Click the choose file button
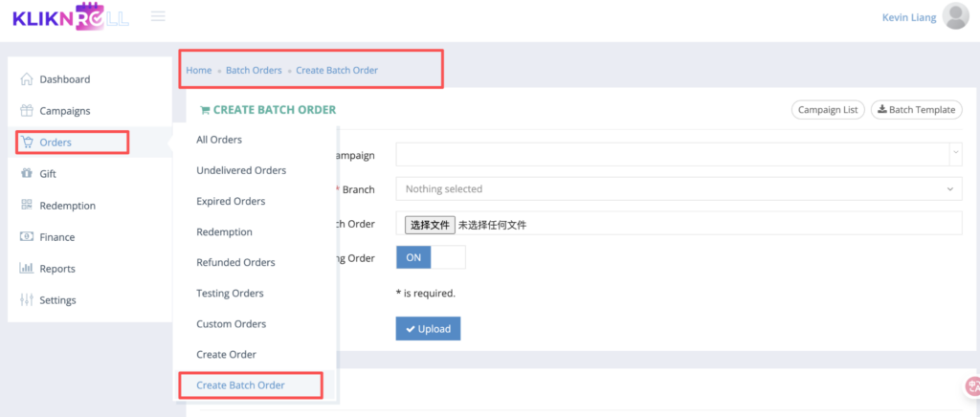 (430, 225)
